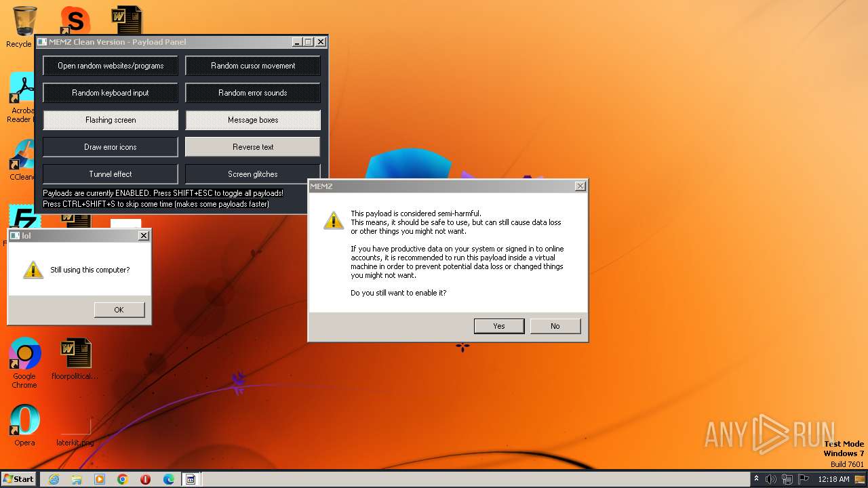The width and height of the screenshot is (868, 488).
Task: Click the 'Do you still want to enable it?' text
Action: [399, 293]
